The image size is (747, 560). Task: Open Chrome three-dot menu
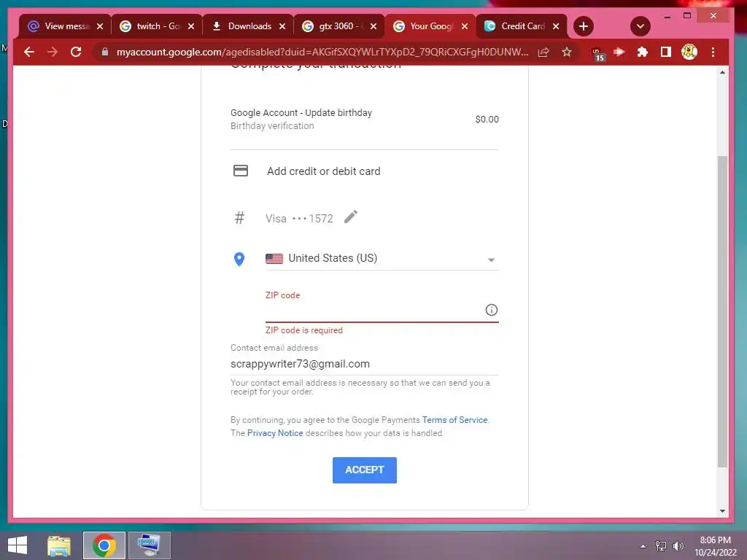[713, 52]
